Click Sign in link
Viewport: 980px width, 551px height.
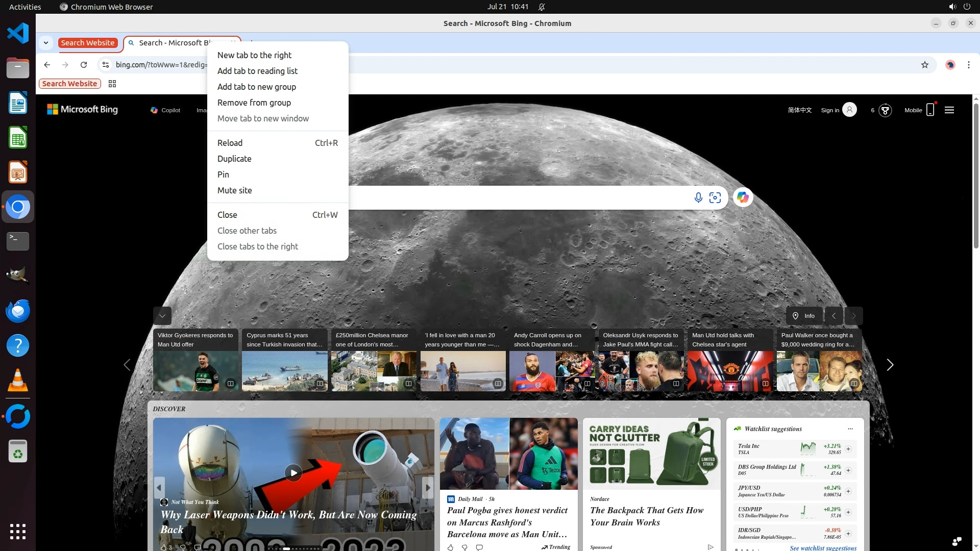[830, 110]
